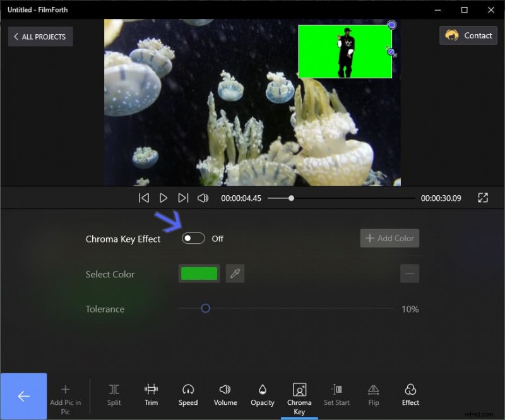Mute the preview audio
The image size is (505, 420).
click(202, 198)
